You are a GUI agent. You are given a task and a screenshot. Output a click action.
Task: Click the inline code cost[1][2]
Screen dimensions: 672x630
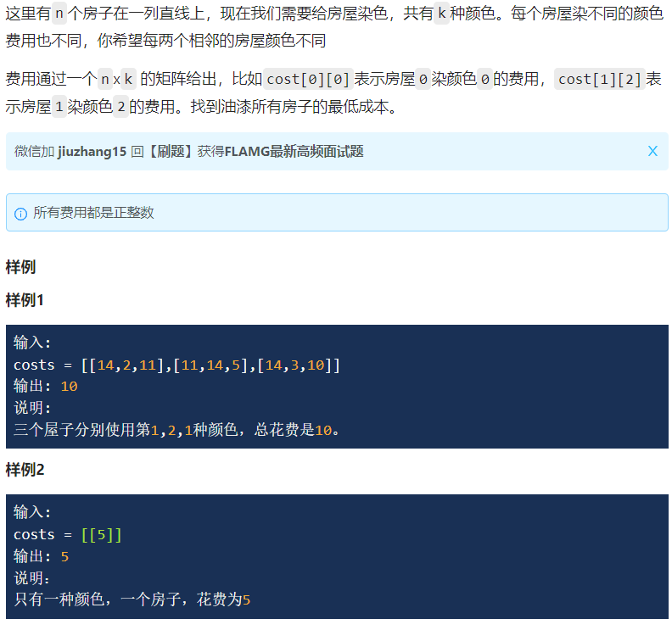coord(600,79)
